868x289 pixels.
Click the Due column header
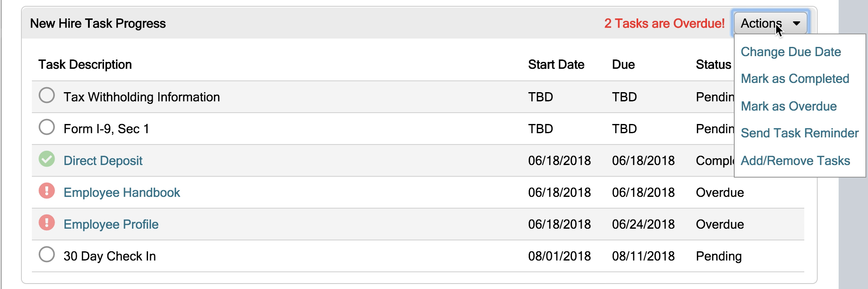623,65
